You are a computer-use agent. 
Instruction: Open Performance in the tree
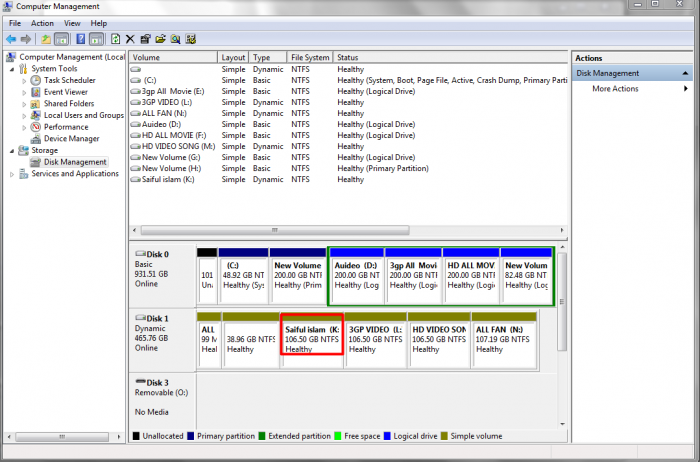pos(66,127)
